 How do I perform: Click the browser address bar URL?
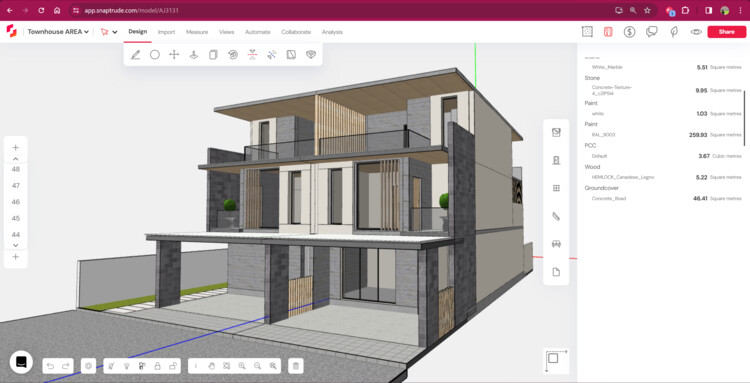(x=132, y=10)
